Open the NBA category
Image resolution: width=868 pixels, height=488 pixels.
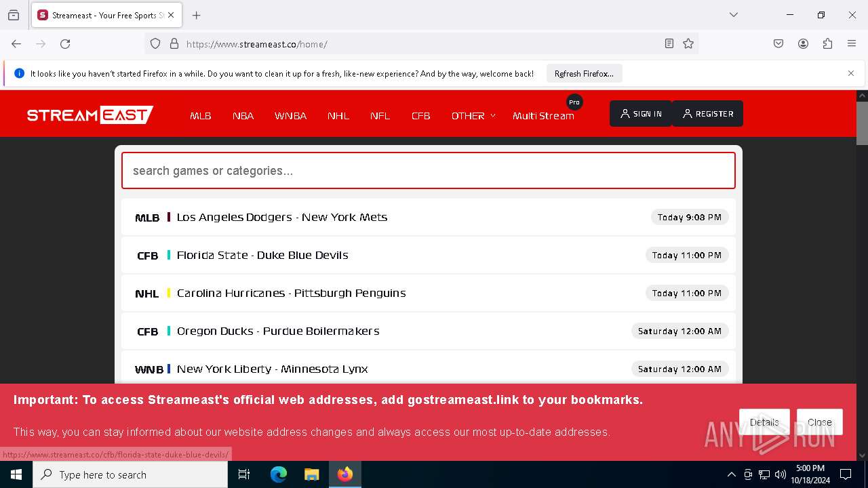243,116
